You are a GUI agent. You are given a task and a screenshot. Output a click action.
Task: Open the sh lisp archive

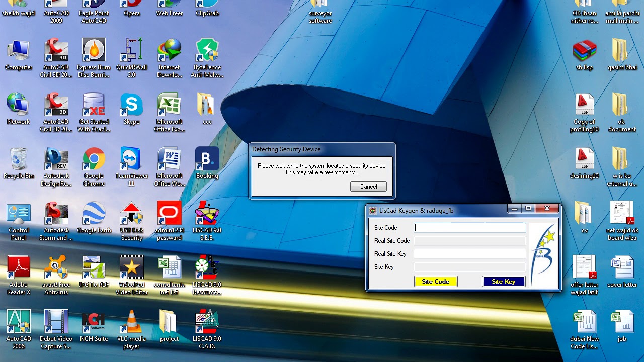click(584, 55)
